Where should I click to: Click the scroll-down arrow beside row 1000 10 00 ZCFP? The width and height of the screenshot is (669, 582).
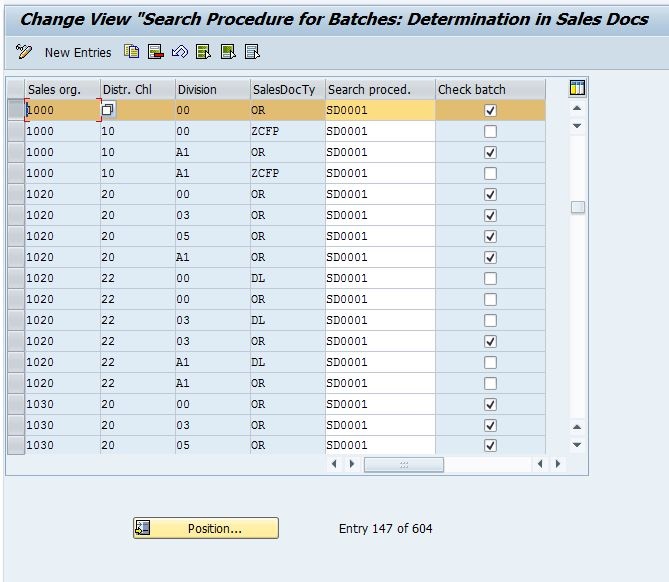click(x=577, y=126)
